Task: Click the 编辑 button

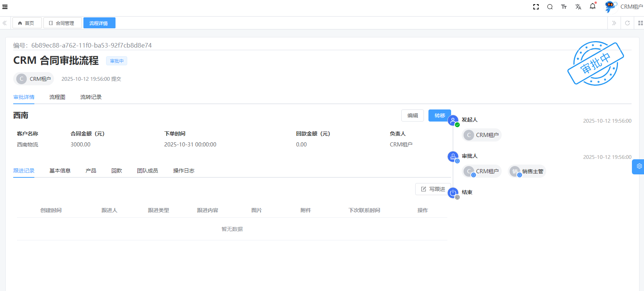Action: pos(412,115)
